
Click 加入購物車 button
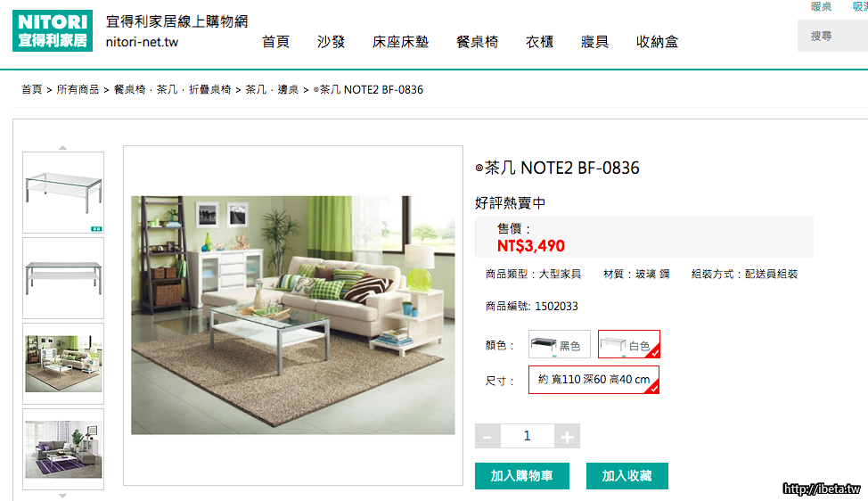[522, 476]
